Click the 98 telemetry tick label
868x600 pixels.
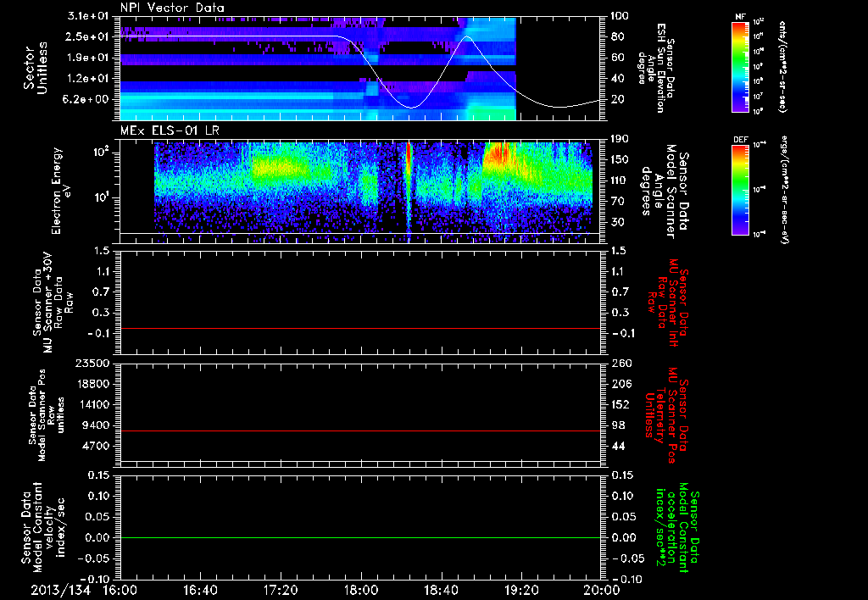pyautogui.click(x=617, y=425)
